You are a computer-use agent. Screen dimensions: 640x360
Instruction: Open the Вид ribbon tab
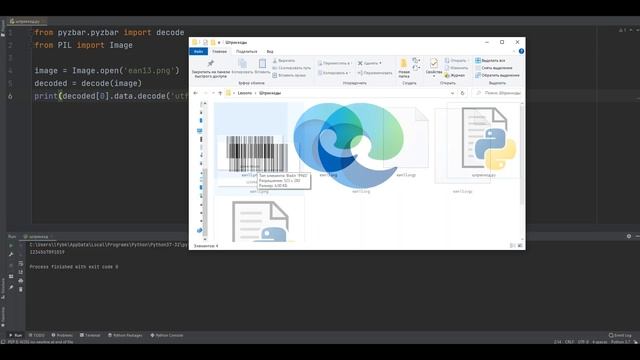pyautogui.click(x=270, y=51)
